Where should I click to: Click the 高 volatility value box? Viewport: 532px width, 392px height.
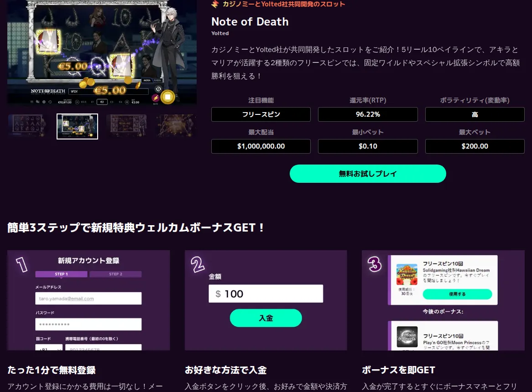pyautogui.click(x=475, y=114)
